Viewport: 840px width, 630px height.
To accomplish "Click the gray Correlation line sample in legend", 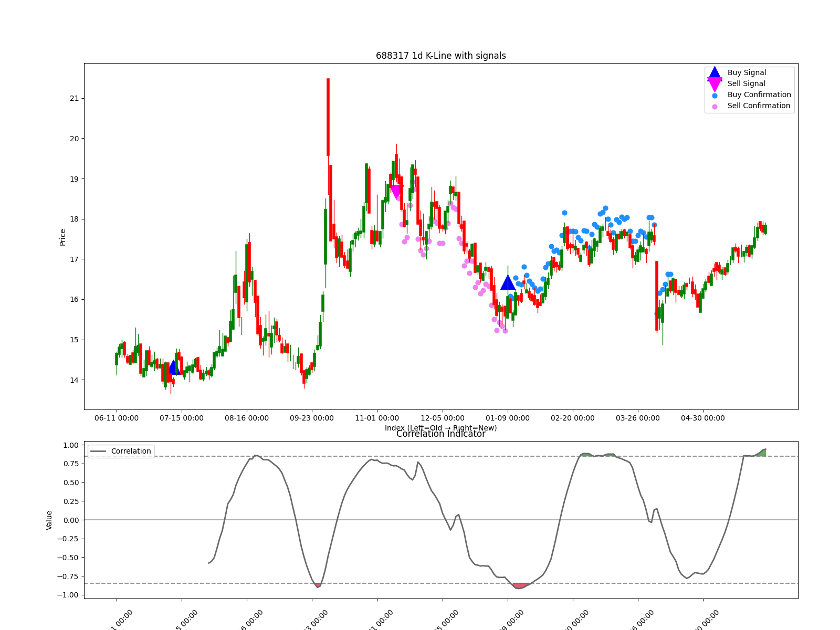I will (98, 451).
